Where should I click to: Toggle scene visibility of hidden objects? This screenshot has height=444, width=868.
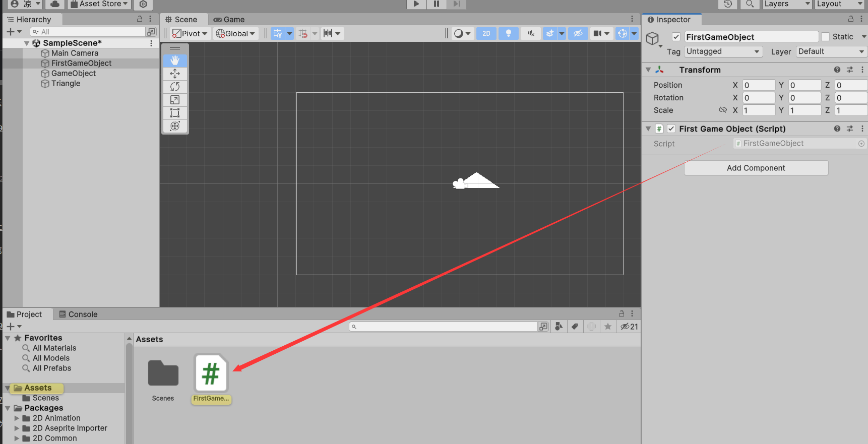578,33
